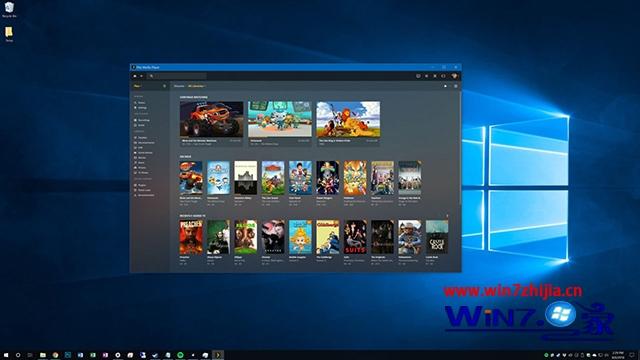This screenshot has width=640, height=360.
Task: Click the back arrow in Plex toolbar
Action: [x=135, y=76]
